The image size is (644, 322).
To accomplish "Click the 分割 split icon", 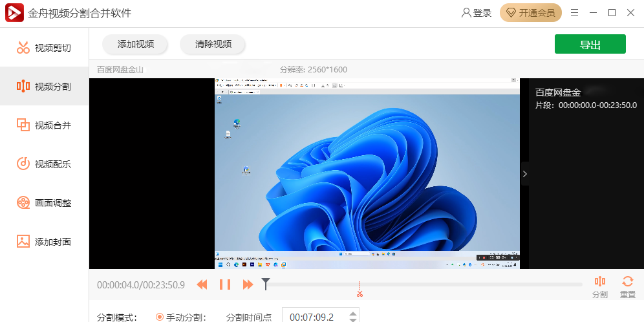I will coord(599,286).
